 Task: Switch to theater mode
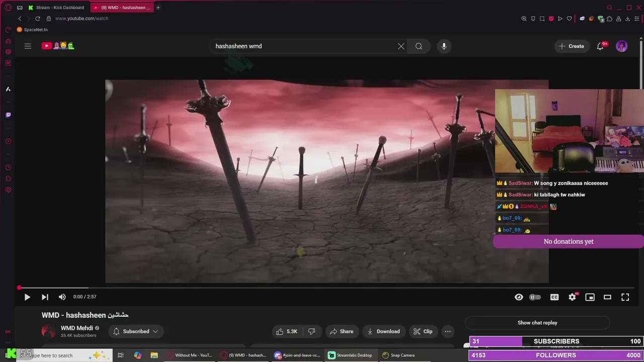point(607,297)
